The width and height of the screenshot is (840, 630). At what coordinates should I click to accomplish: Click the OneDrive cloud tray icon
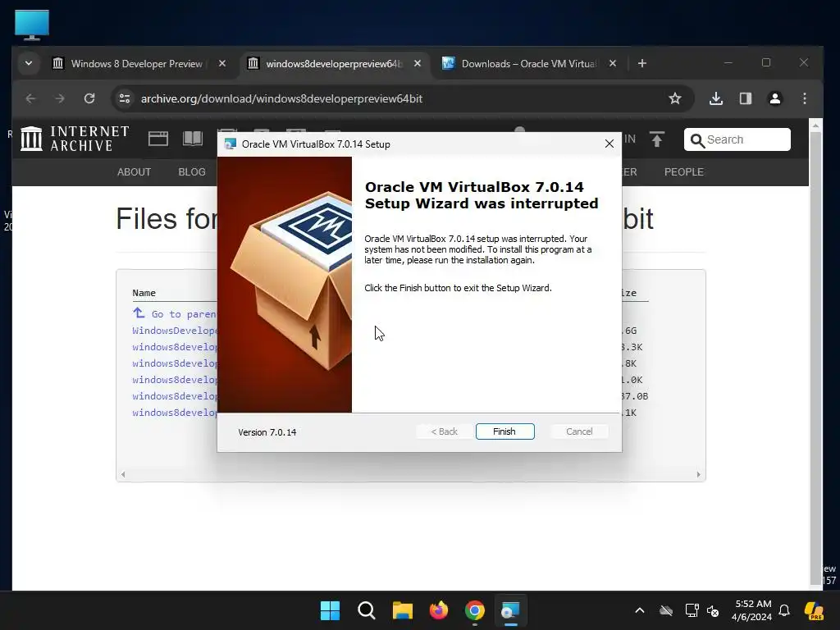[666, 610]
